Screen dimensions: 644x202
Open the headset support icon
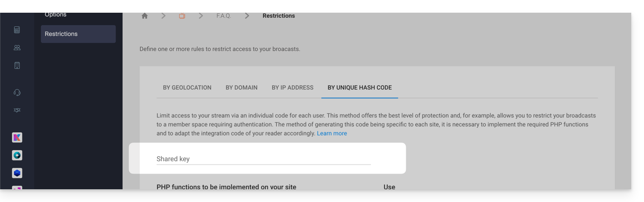click(x=17, y=93)
